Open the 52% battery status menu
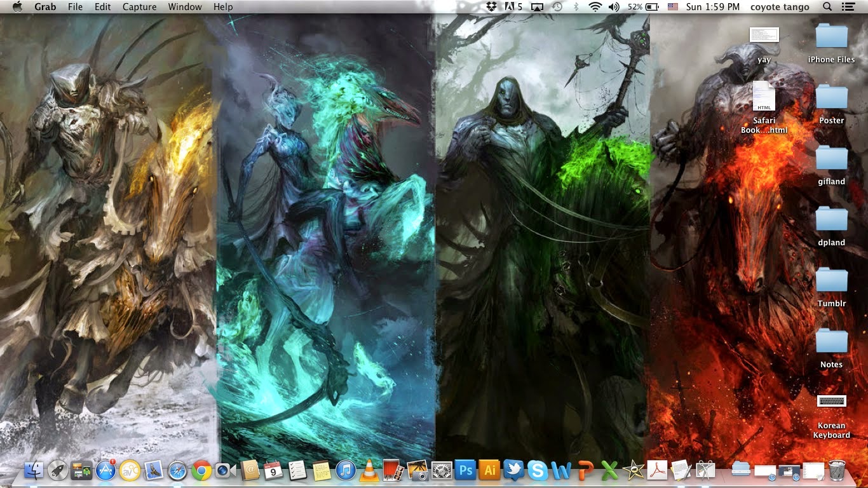868x488 pixels. pos(643,7)
